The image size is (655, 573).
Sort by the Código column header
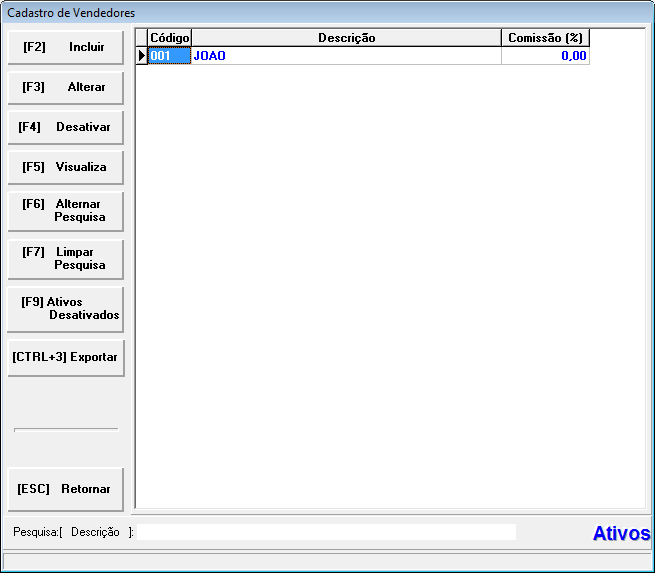point(169,37)
